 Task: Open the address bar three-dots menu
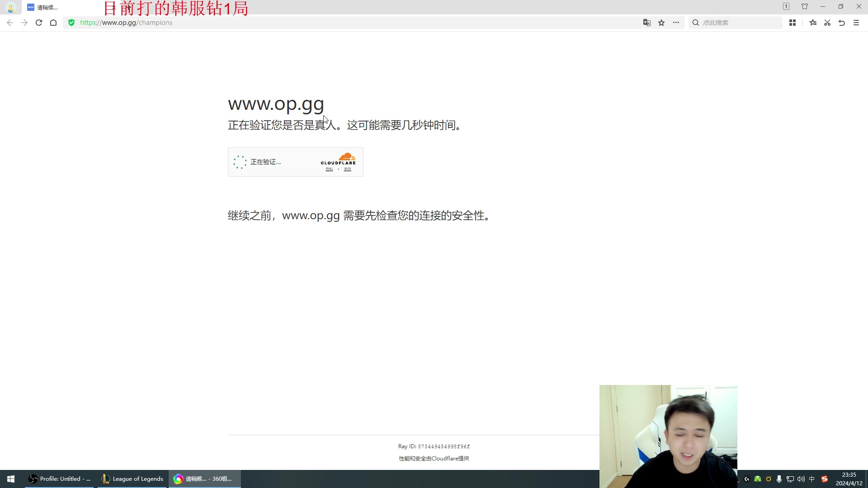(676, 23)
